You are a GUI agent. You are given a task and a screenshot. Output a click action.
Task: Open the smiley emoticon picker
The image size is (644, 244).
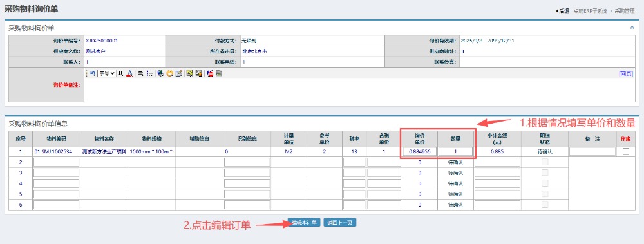pyautogui.click(x=169, y=73)
